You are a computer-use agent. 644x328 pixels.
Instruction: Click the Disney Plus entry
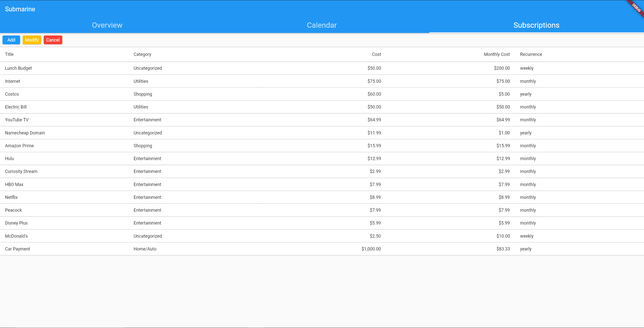tap(16, 223)
